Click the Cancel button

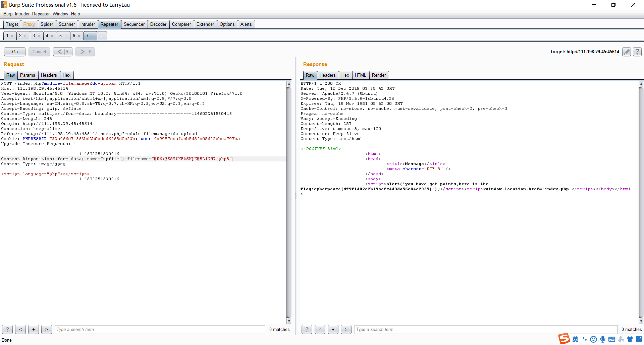[39, 52]
